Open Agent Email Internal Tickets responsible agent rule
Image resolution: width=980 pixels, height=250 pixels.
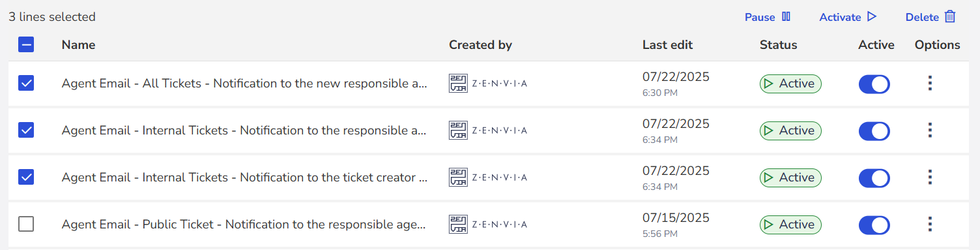(x=244, y=131)
